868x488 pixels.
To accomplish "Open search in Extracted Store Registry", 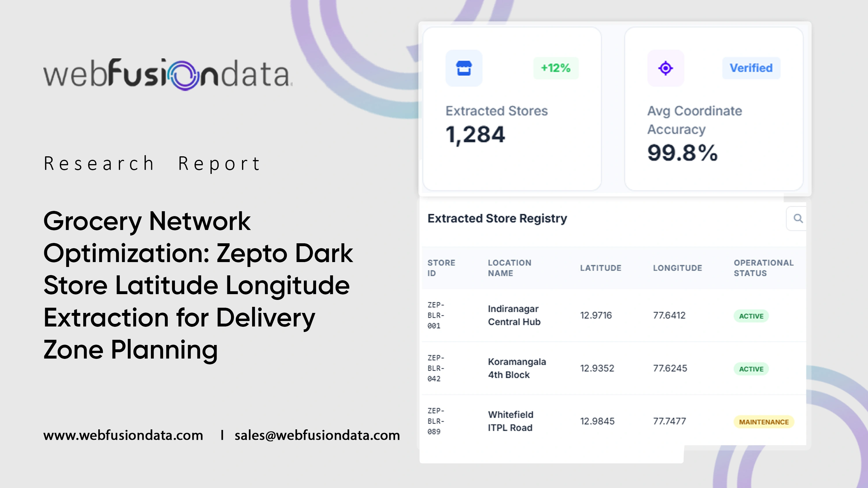I will pos(797,218).
